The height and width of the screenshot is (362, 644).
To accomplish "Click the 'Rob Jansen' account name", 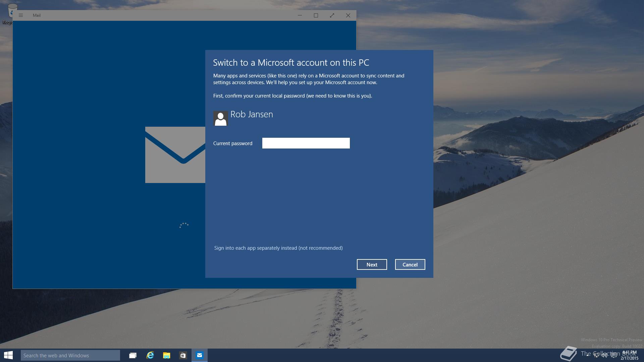I will 252,114.
